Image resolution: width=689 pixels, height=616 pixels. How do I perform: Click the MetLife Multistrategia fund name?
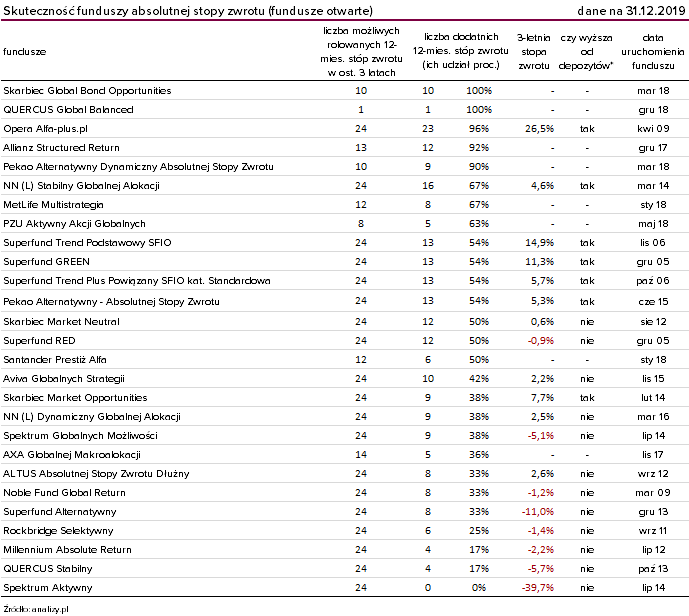(x=53, y=205)
